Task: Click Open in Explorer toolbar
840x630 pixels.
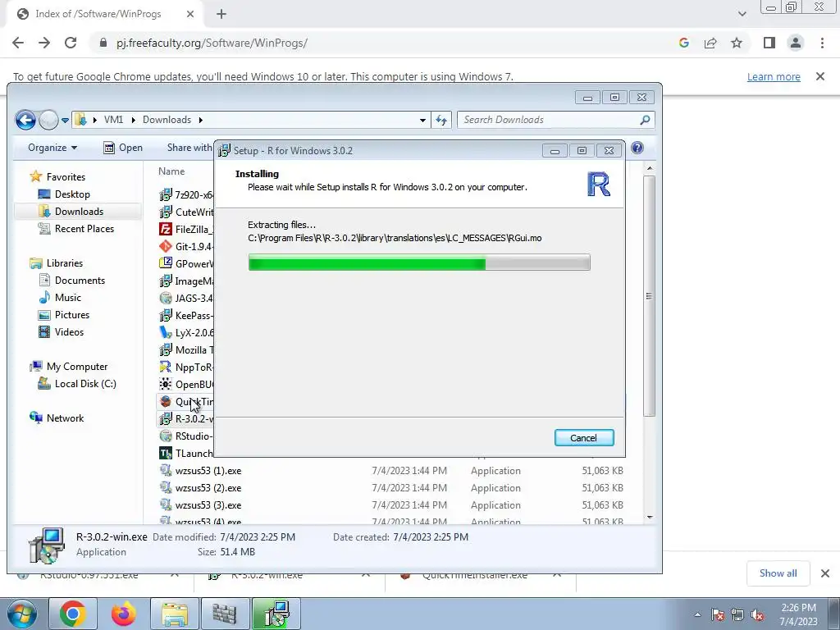Action: point(123,148)
